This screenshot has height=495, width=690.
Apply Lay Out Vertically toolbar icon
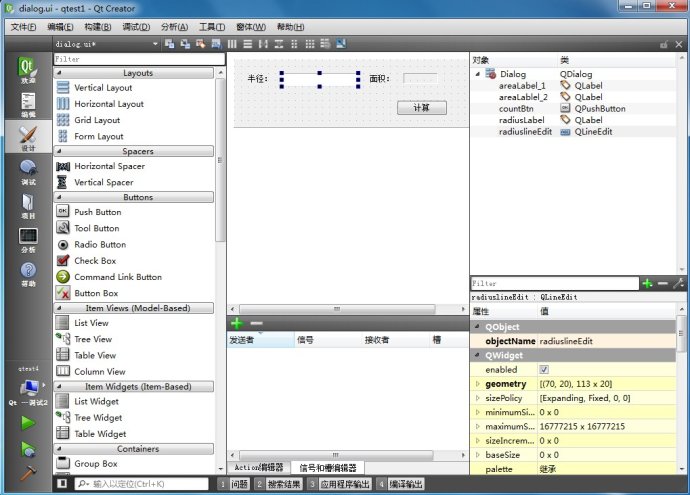tap(248, 44)
